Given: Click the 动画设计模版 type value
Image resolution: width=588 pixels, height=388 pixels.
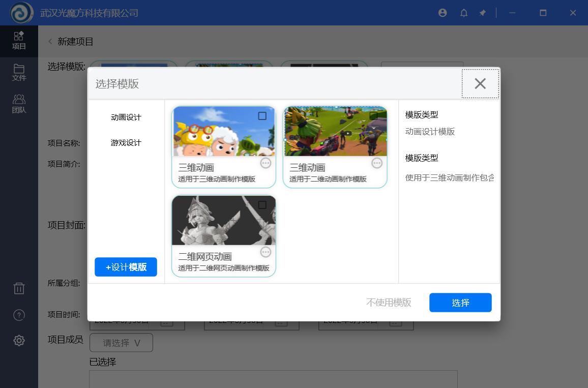Looking at the screenshot, I should tap(430, 132).
